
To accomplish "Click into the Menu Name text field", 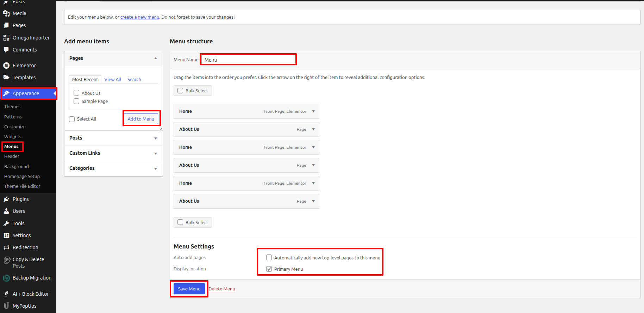I will point(248,60).
